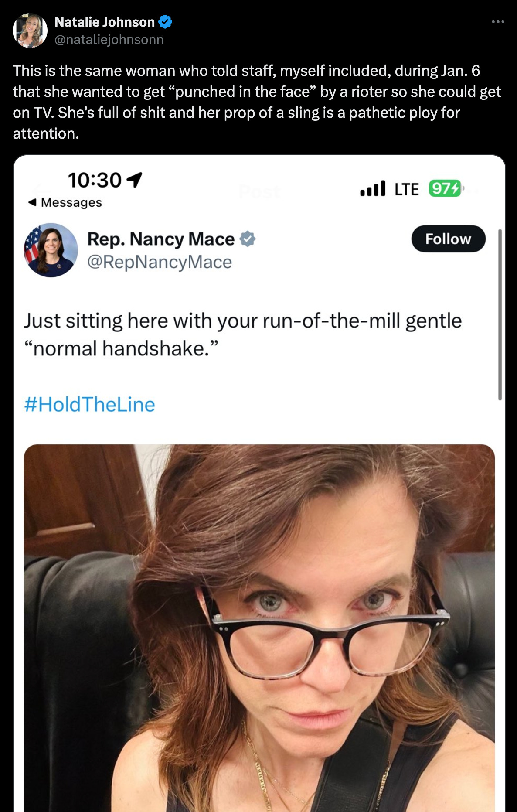
Task: Click the verified badge beside Rep. Nancy Mace
Action: [x=247, y=239]
